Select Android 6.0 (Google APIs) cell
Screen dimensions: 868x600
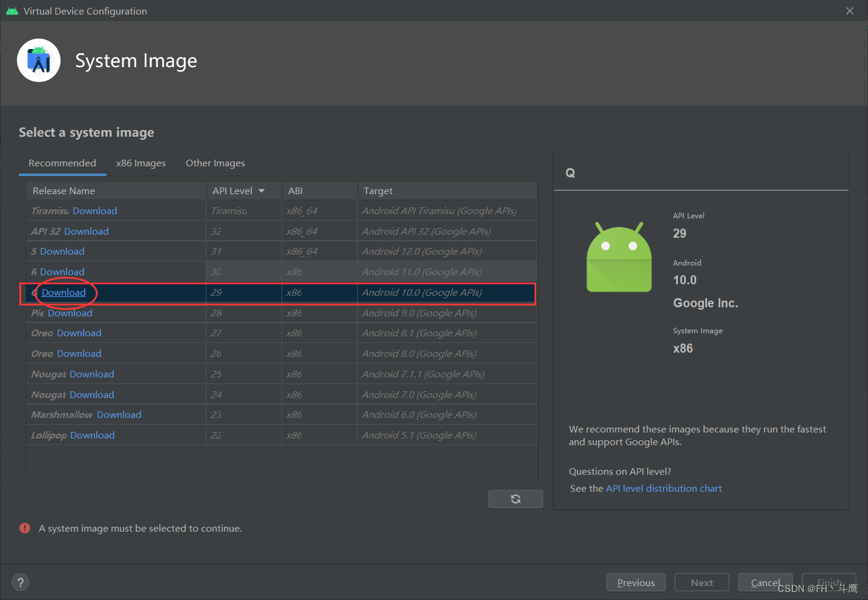point(447,415)
